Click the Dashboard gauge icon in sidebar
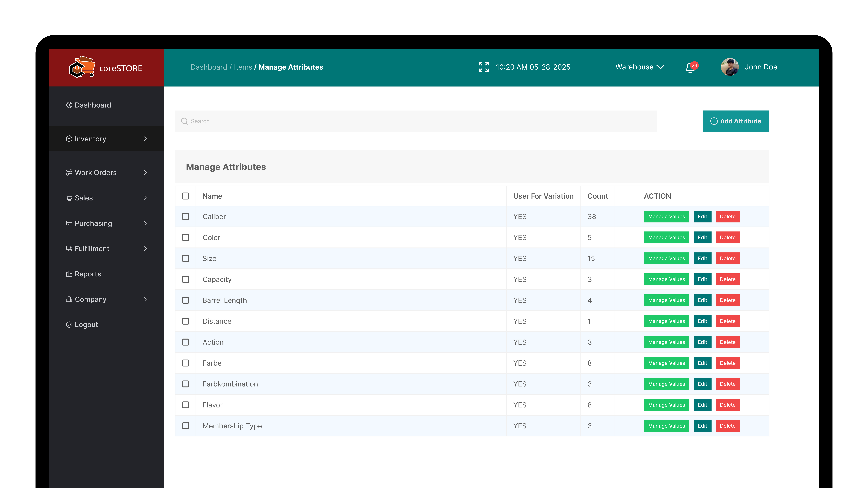The height and width of the screenshot is (488, 868). click(x=69, y=105)
